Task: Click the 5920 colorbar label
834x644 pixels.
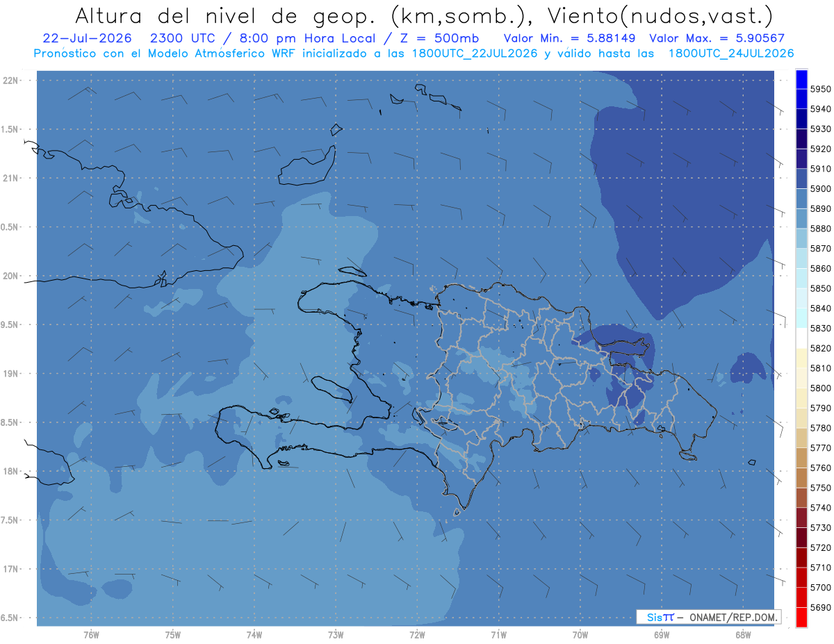Action: coord(820,149)
